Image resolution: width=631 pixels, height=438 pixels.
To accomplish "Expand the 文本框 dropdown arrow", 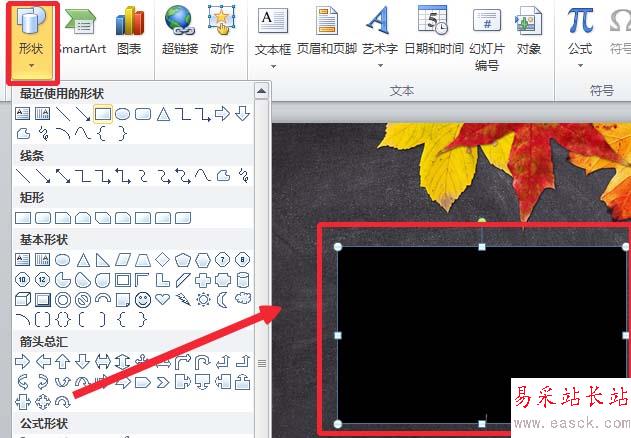I will tap(273, 66).
